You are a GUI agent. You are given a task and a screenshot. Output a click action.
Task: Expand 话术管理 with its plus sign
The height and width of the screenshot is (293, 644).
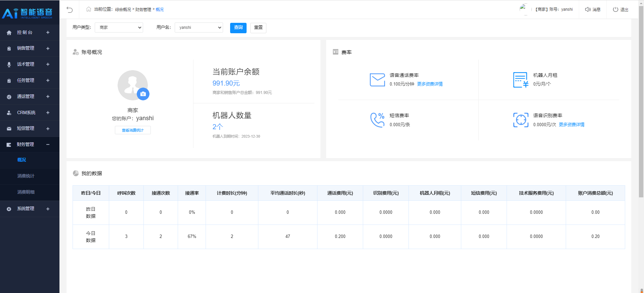[x=48, y=64]
